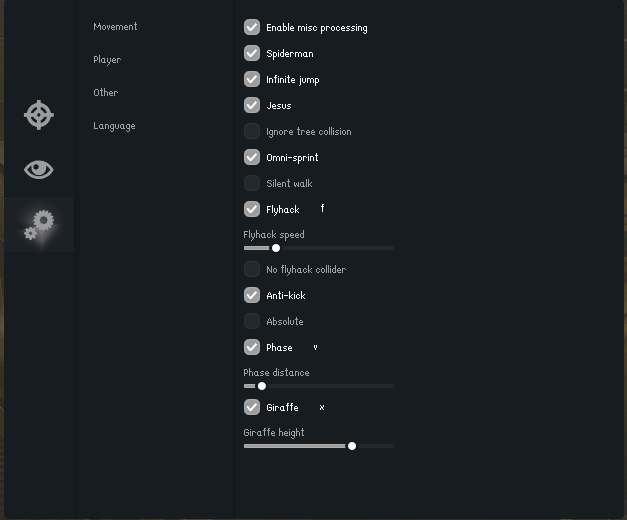Viewport: 627px width, 520px height.
Task: Click the Phase keybind letter v
Action: pos(315,348)
